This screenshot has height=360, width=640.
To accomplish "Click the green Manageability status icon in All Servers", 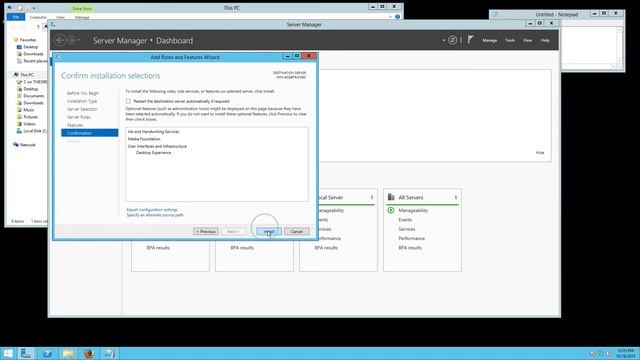I will [391, 211].
